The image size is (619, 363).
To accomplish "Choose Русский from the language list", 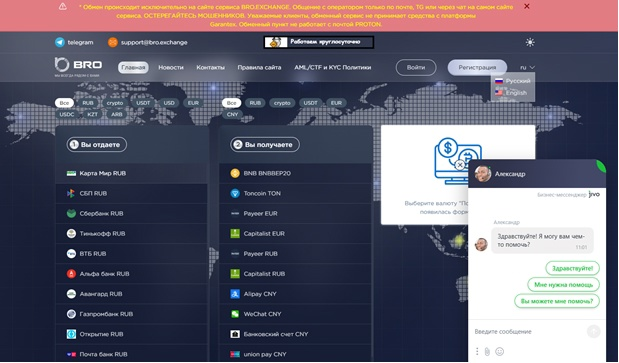I will [x=512, y=81].
